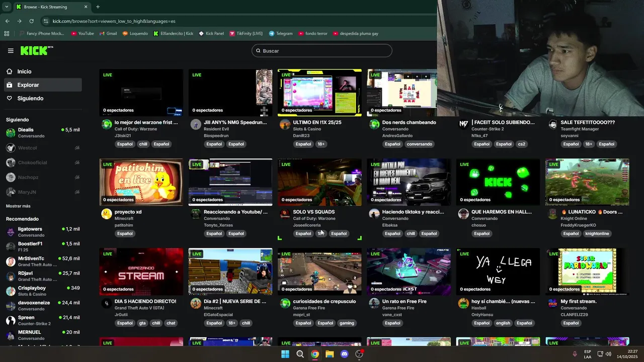Select the knightonline tag

tap(597, 233)
